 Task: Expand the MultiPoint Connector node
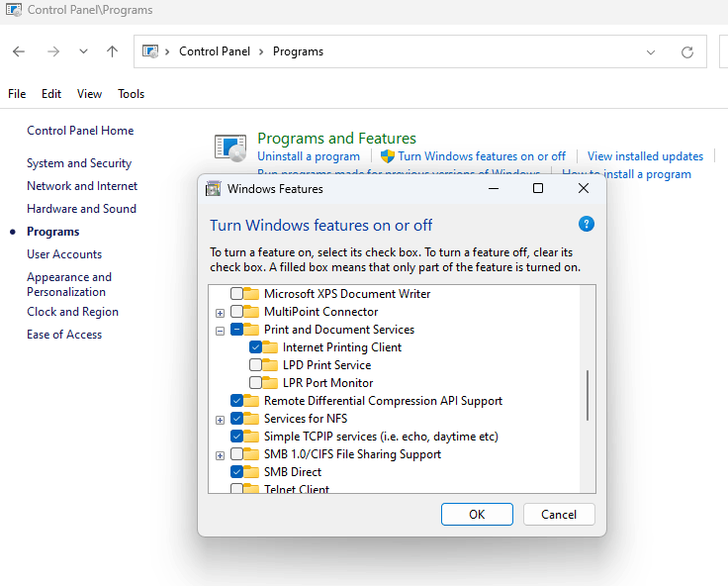coord(220,313)
